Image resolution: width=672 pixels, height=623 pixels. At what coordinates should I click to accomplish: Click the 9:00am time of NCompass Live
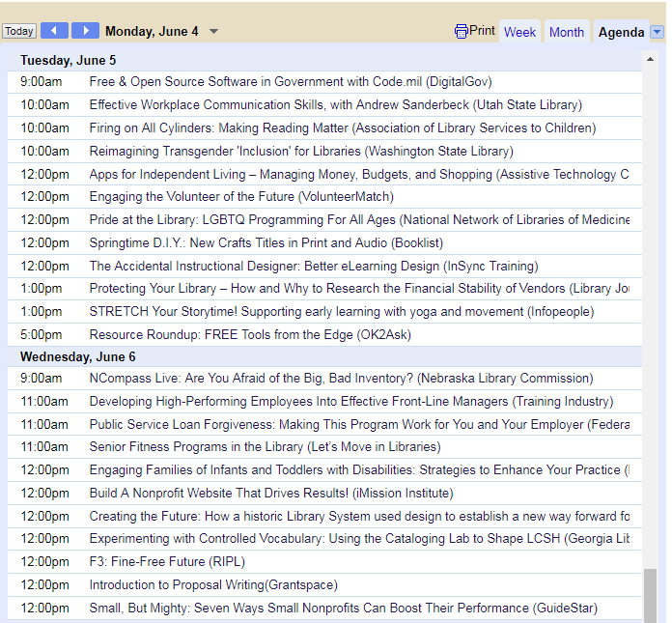pyautogui.click(x=42, y=379)
